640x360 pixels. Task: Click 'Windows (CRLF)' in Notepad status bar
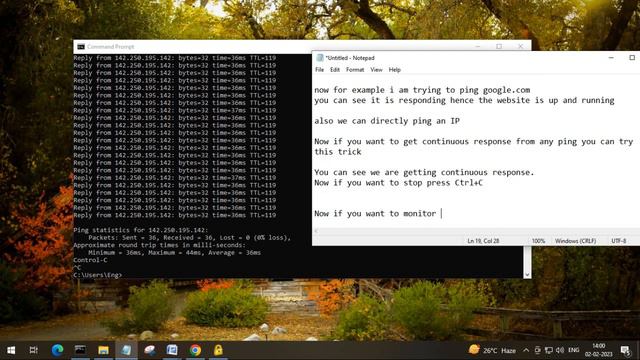pyautogui.click(x=576, y=241)
